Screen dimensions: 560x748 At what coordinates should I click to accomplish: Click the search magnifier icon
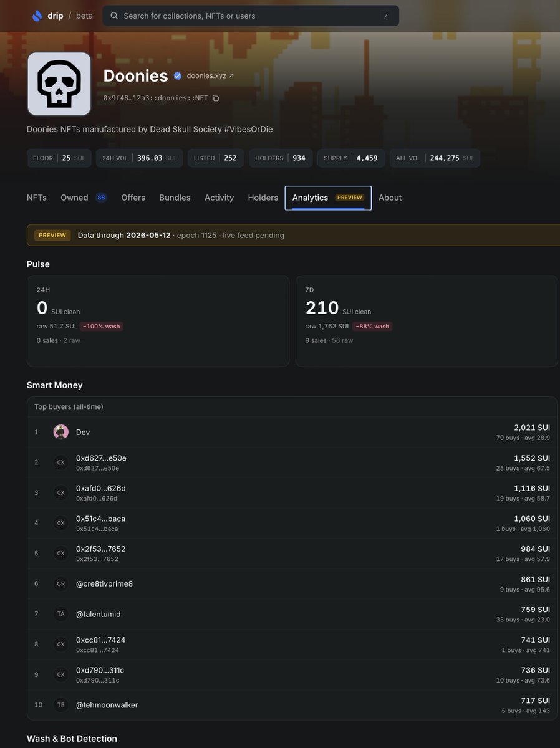click(114, 16)
